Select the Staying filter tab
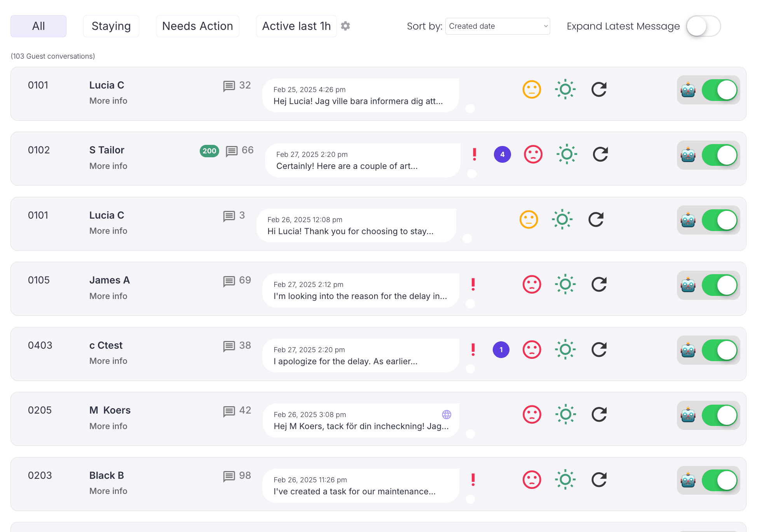The width and height of the screenshot is (757, 532). pos(111,26)
